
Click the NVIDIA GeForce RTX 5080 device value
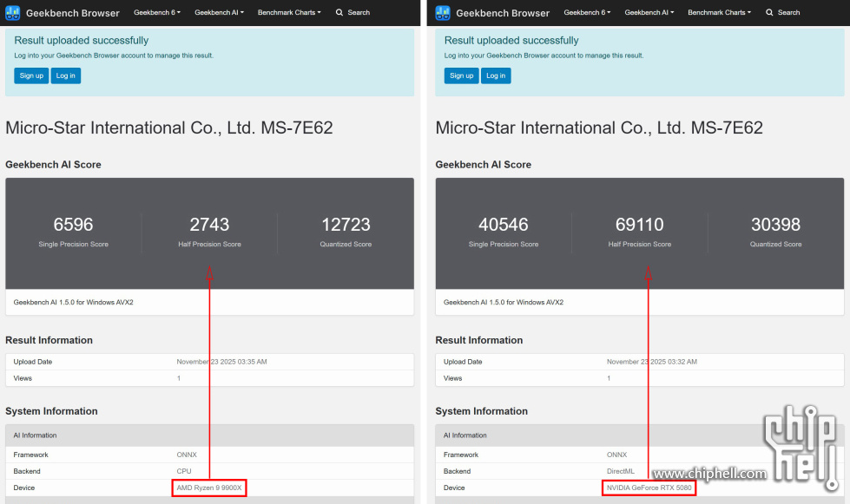tap(649, 488)
